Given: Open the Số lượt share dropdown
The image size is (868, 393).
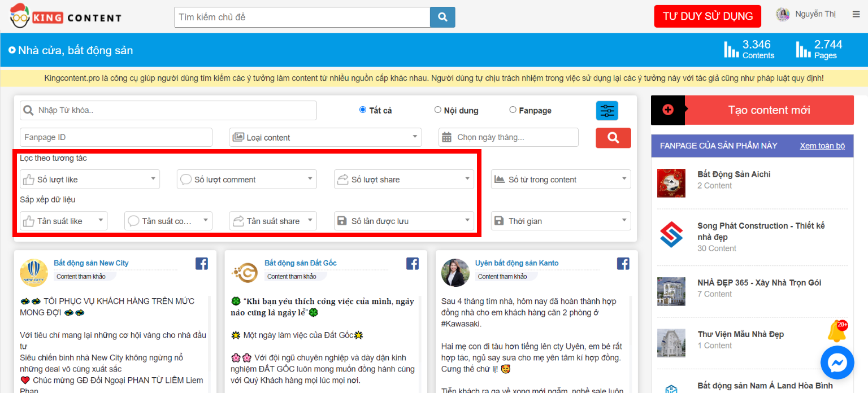Looking at the screenshot, I should [404, 179].
